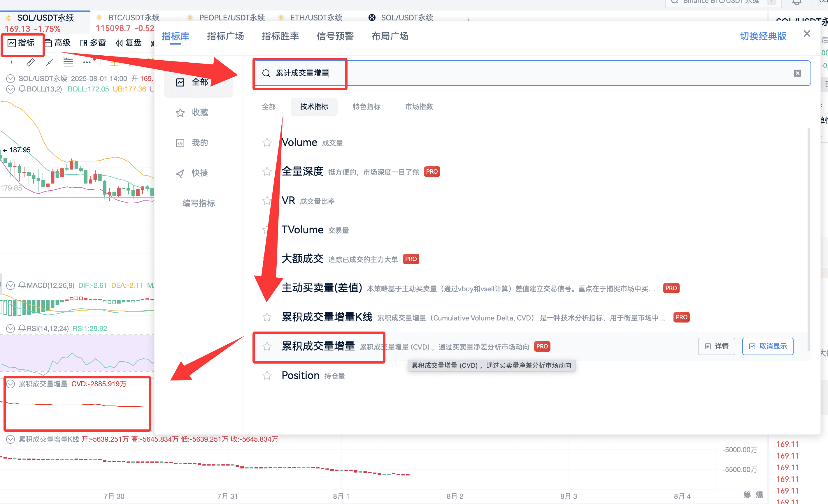The image size is (828, 504).
Task: Switch to the 信号预警 tab
Action: 335,36
